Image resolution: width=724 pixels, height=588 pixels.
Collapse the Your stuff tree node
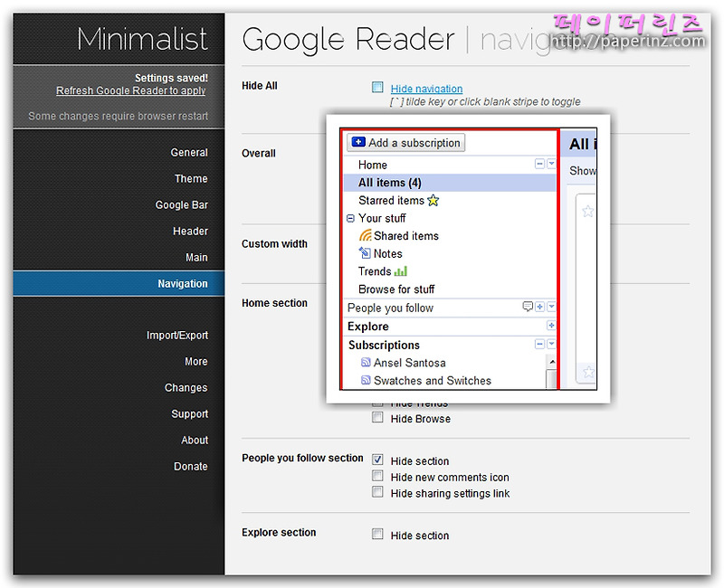point(350,218)
